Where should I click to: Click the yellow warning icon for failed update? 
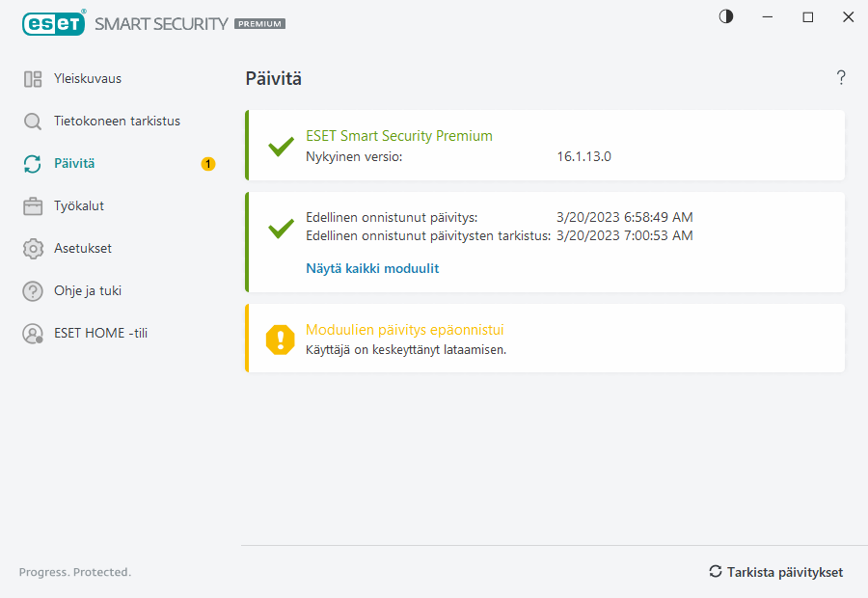pos(281,339)
